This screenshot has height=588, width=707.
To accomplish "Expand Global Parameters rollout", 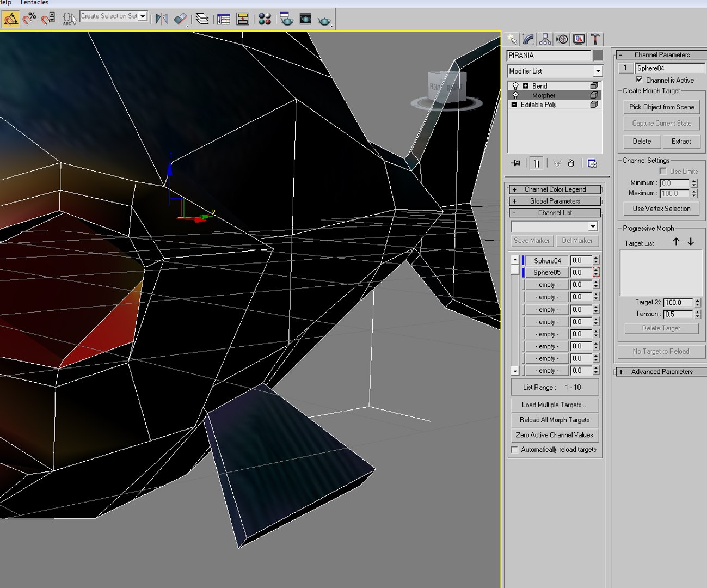I will click(x=555, y=201).
